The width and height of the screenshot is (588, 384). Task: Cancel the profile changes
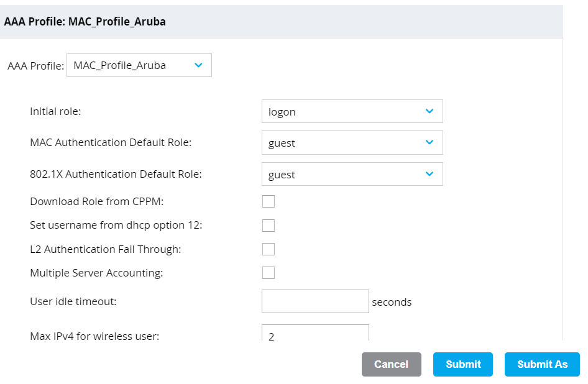tap(392, 364)
